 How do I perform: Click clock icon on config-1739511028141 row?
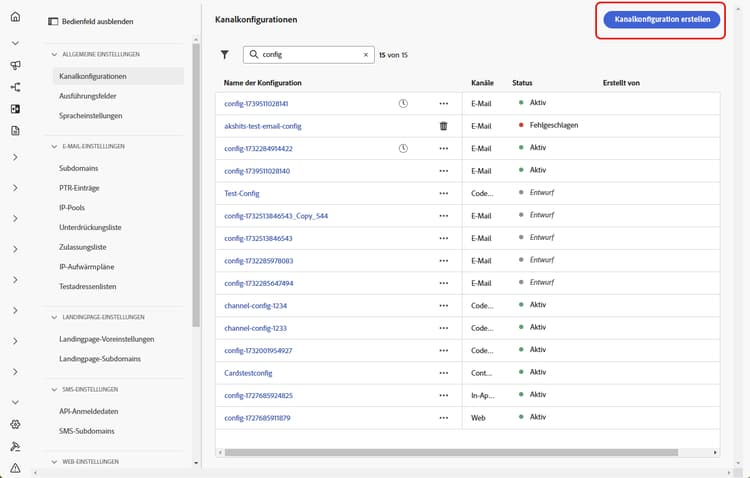click(x=403, y=103)
